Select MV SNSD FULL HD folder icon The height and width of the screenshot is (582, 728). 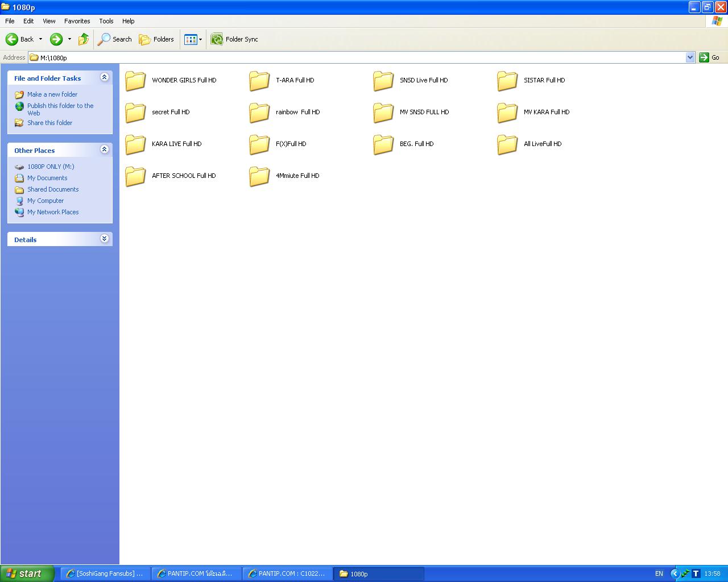click(383, 113)
